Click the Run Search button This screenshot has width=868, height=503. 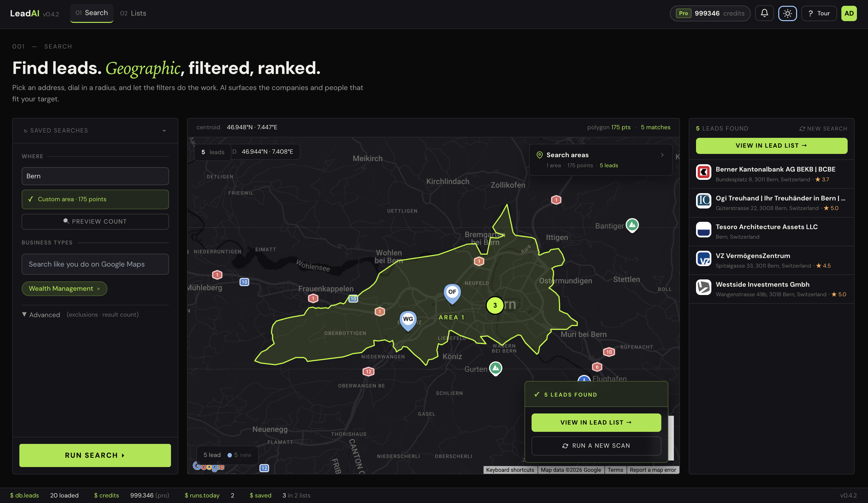[x=95, y=455]
